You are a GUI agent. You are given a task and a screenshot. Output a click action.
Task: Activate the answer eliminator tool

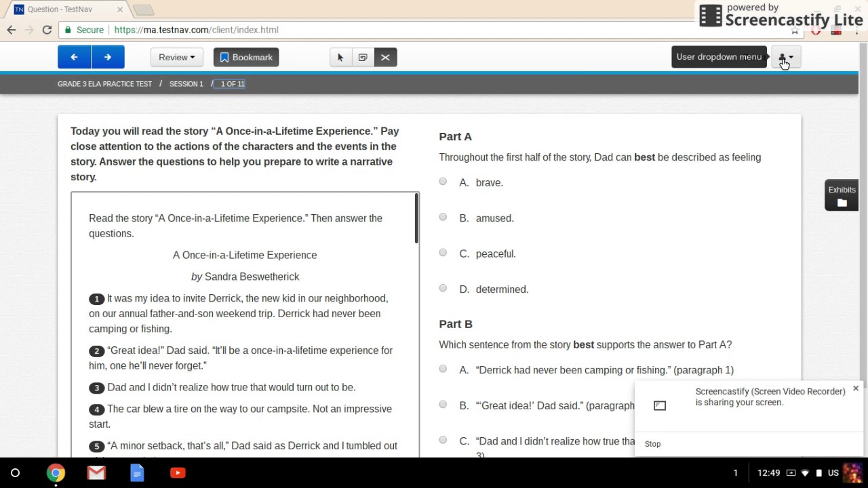point(385,58)
